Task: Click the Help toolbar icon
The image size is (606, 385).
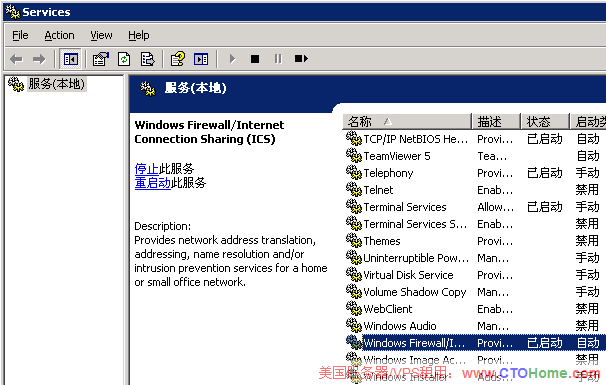Action: click(x=178, y=59)
